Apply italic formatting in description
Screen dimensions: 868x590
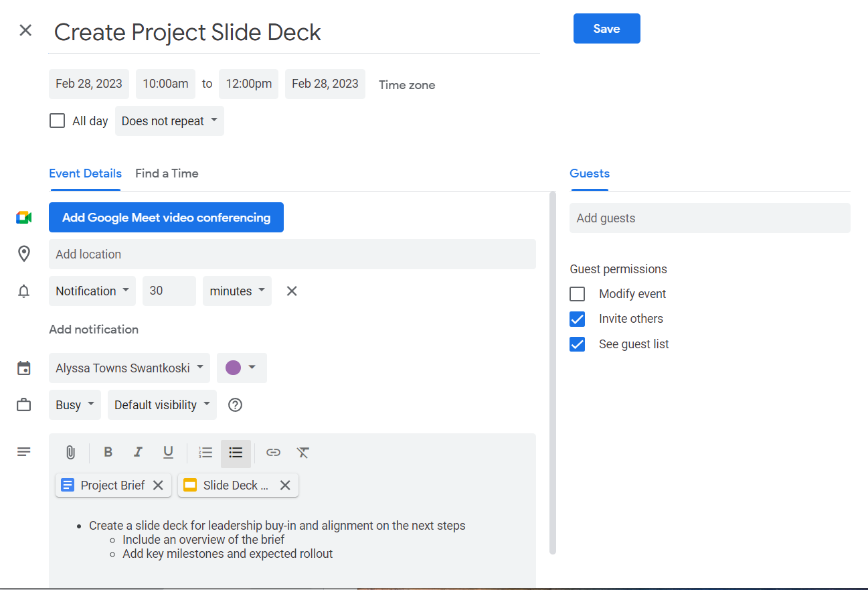138,453
